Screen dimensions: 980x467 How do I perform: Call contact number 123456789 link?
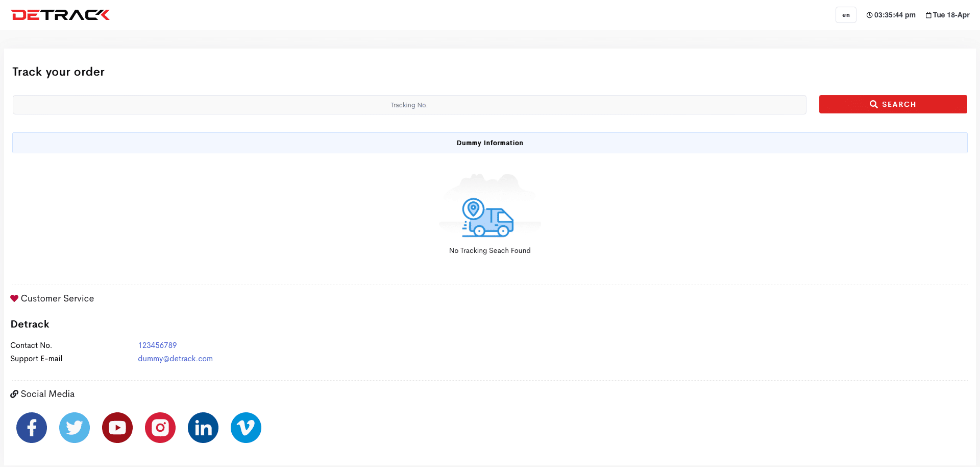[157, 345]
